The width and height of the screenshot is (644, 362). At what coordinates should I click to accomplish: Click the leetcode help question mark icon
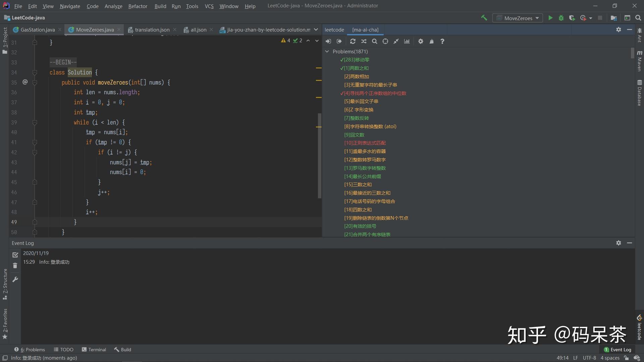click(x=442, y=41)
